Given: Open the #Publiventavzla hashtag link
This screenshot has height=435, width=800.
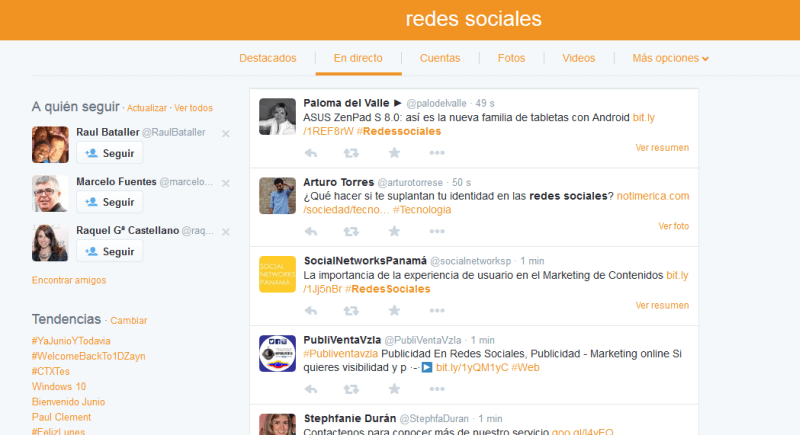Looking at the screenshot, I should tap(340, 354).
